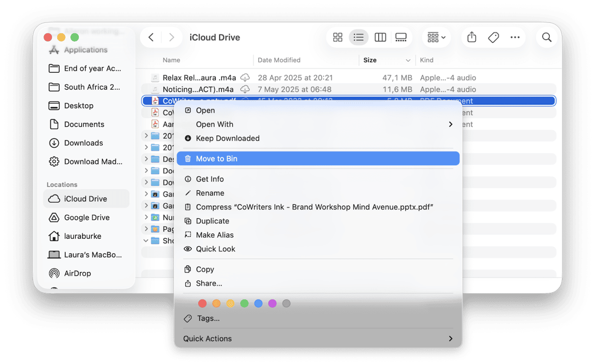The image size is (595, 364).
Task: Switch to gallery view
Action: click(401, 38)
